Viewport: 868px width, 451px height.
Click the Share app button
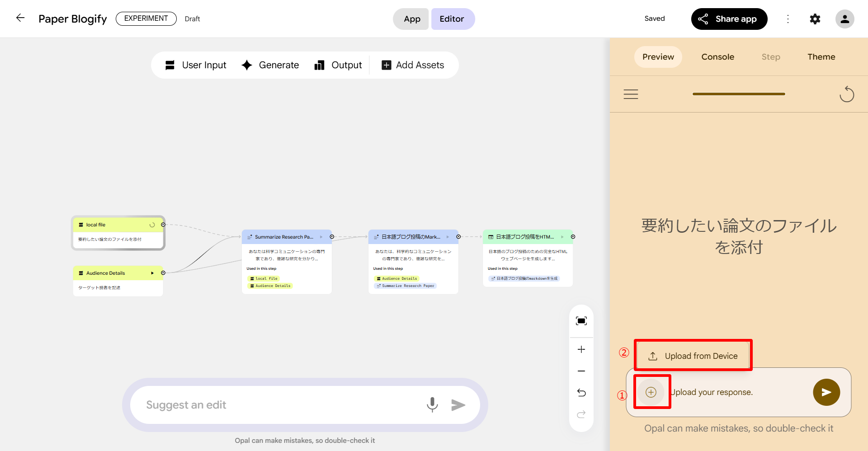pos(729,19)
